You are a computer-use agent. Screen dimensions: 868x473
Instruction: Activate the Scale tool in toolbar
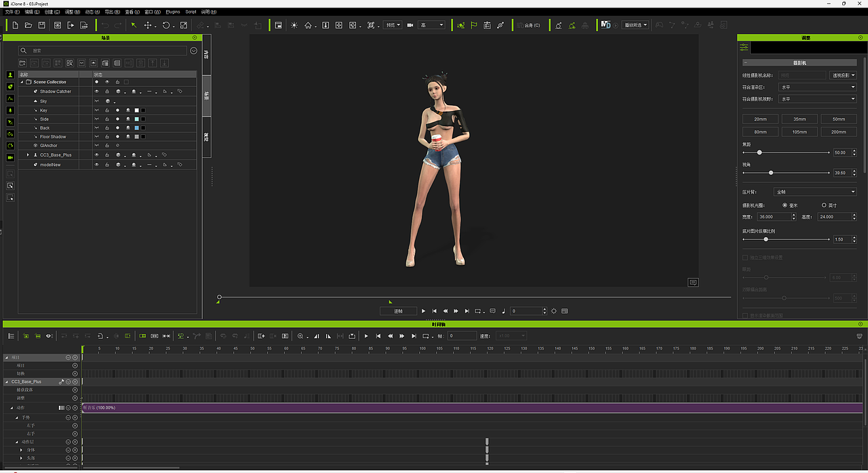[184, 25]
